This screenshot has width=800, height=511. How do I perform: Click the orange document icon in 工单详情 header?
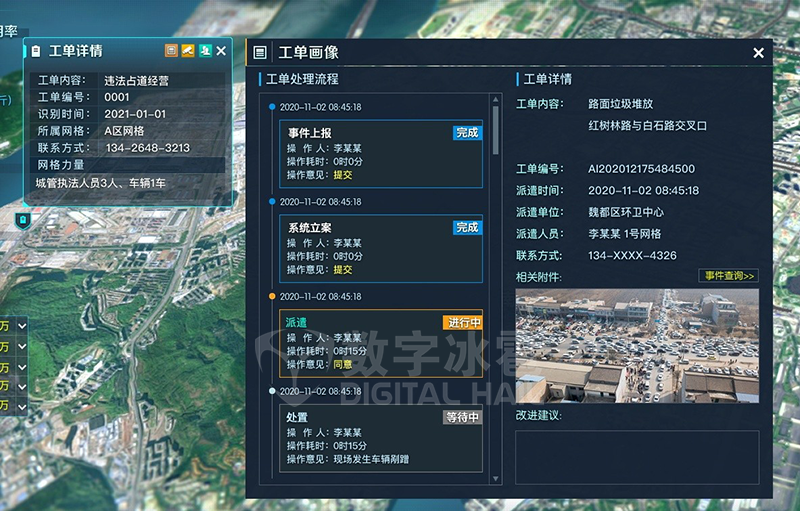point(171,50)
